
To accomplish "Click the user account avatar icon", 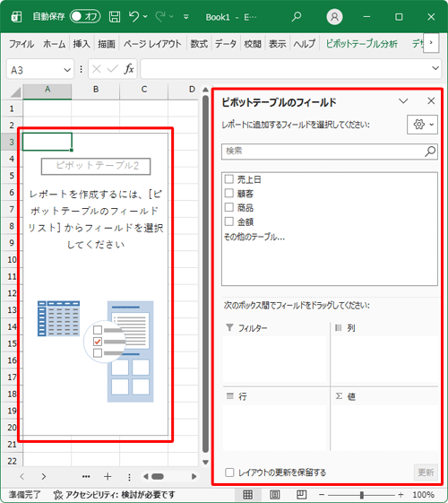I will pos(334,16).
